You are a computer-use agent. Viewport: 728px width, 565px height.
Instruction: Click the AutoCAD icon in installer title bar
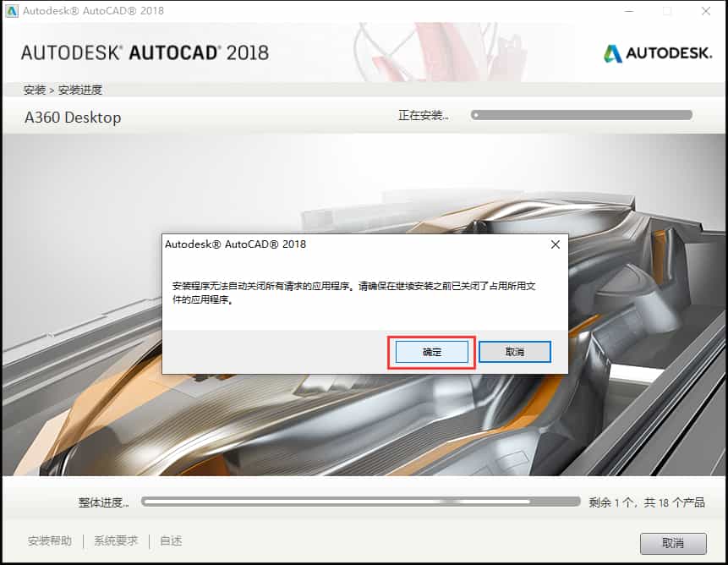(x=12, y=11)
